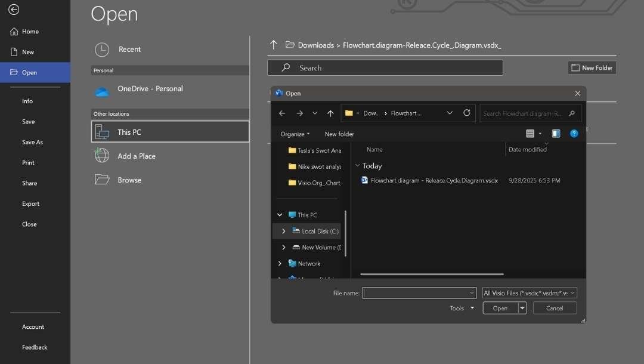Click the back navigation arrow in the Open dialog
This screenshot has width=644, height=364.
tap(282, 113)
